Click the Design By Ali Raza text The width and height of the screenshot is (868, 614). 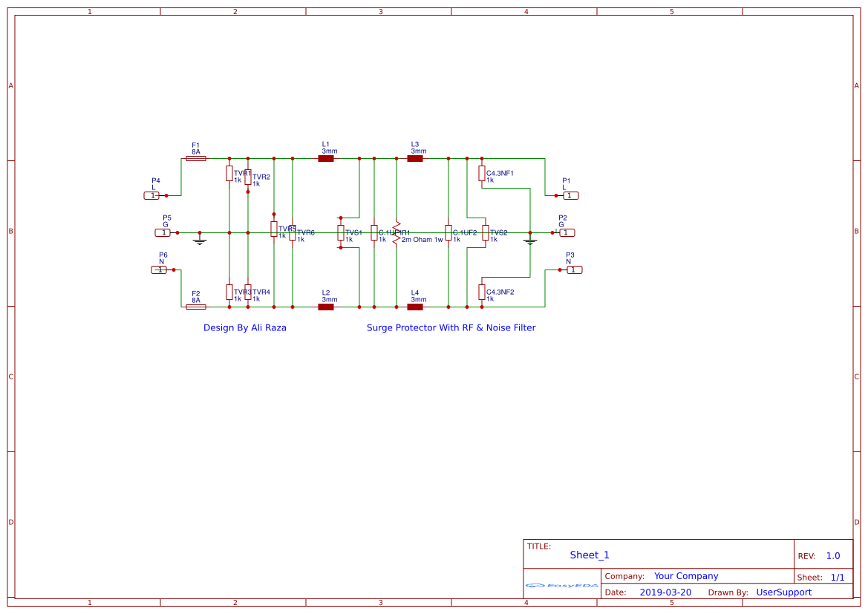click(245, 327)
